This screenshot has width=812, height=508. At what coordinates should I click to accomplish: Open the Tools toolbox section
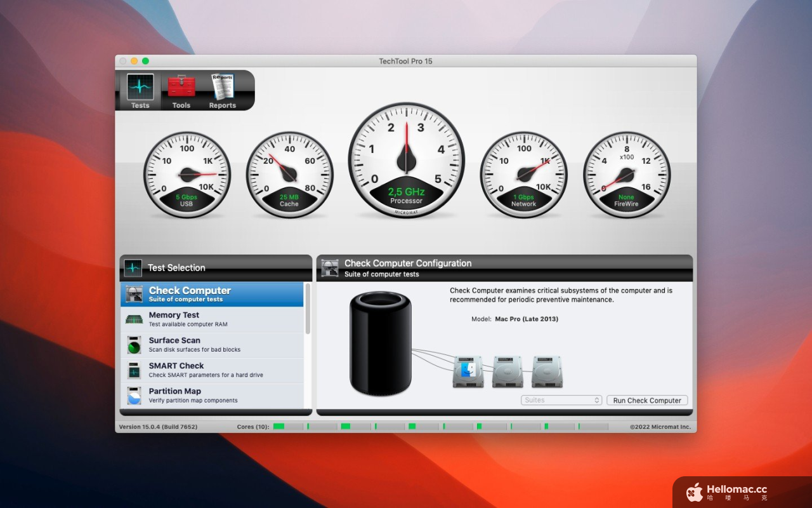click(x=181, y=91)
